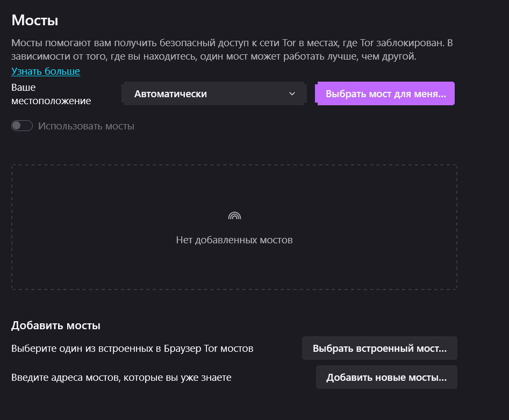Select the Мосты section heading
The image size is (509, 420).
pyautogui.click(x=35, y=20)
